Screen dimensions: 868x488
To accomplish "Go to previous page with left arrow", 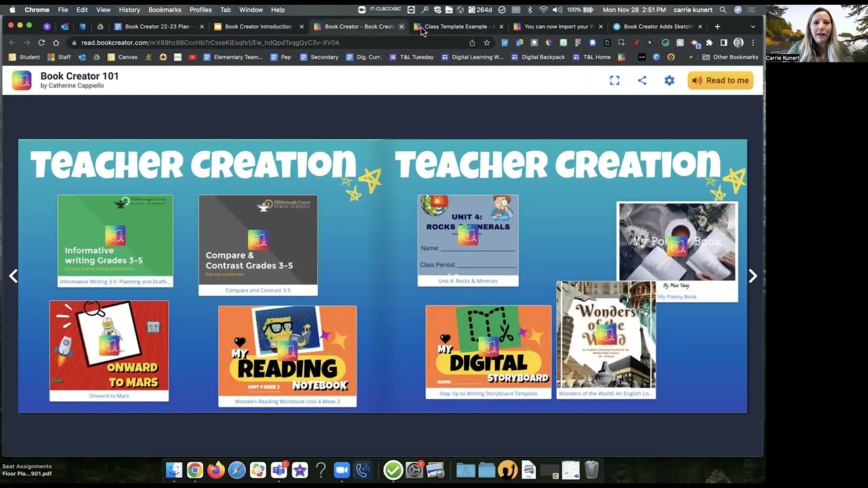I will (x=14, y=276).
